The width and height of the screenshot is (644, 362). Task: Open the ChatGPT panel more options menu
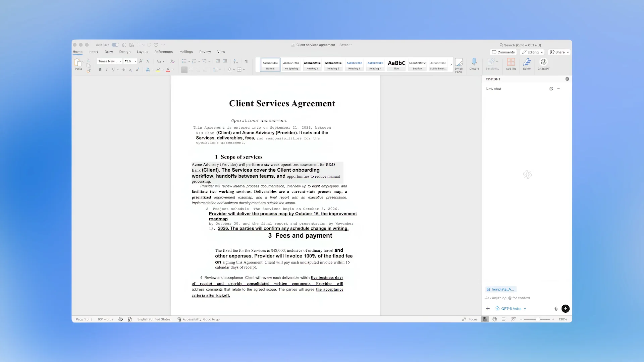pos(558,89)
